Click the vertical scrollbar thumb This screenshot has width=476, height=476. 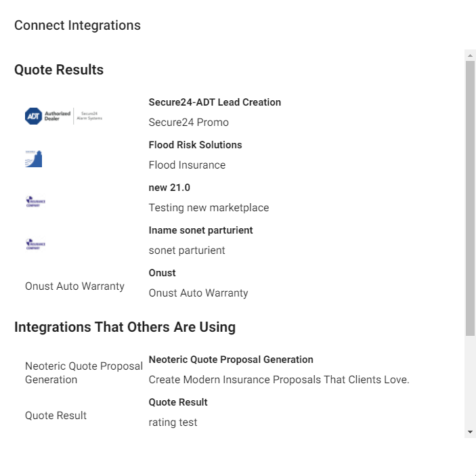pos(470,198)
